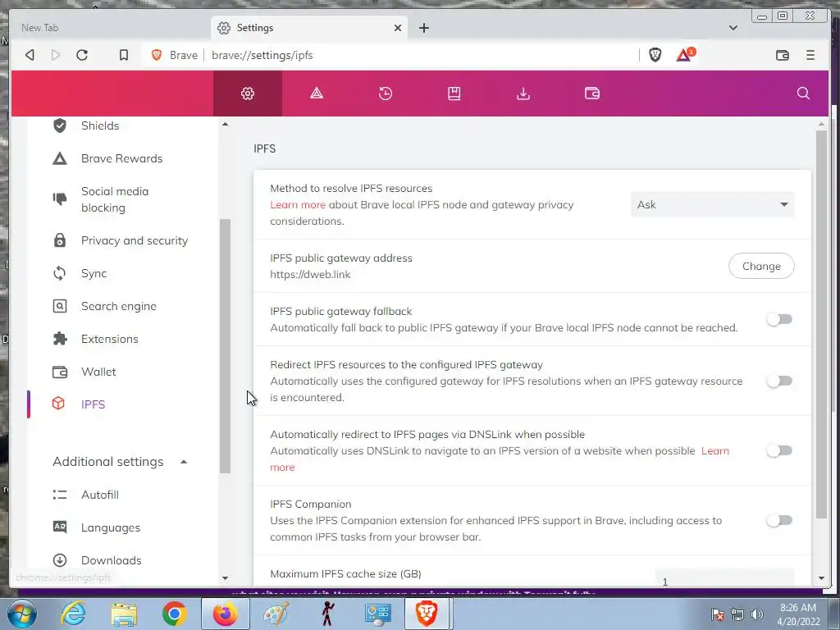This screenshot has height=630, width=840.
Task: Open File Explorer from taskbar
Action: [x=124, y=614]
